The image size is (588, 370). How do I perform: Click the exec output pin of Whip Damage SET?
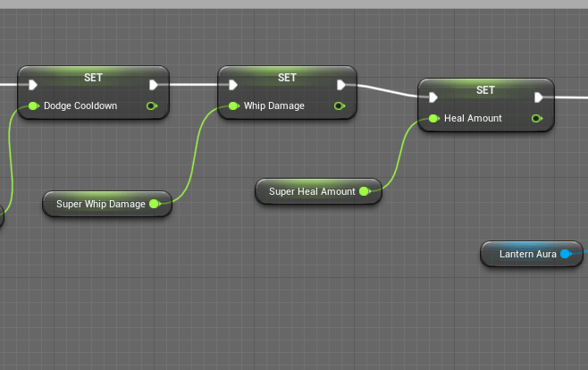coord(341,86)
